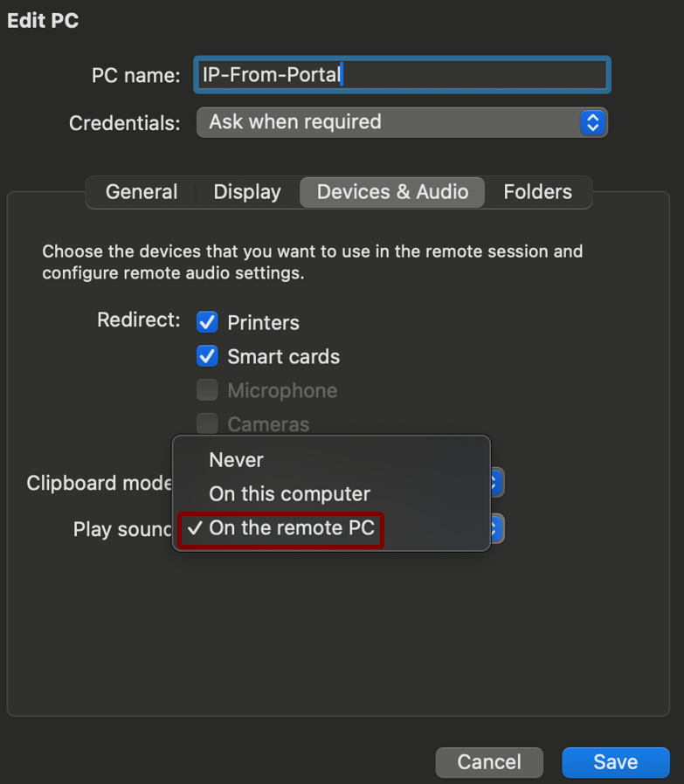Choose Never from the sound menu
Image resolution: width=684 pixels, height=784 pixels.
pos(237,460)
